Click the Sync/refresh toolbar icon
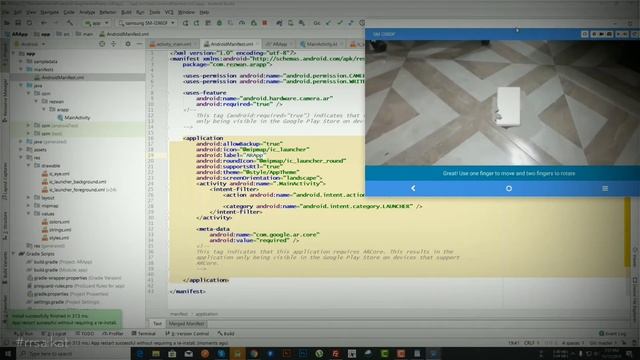 click(29, 23)
